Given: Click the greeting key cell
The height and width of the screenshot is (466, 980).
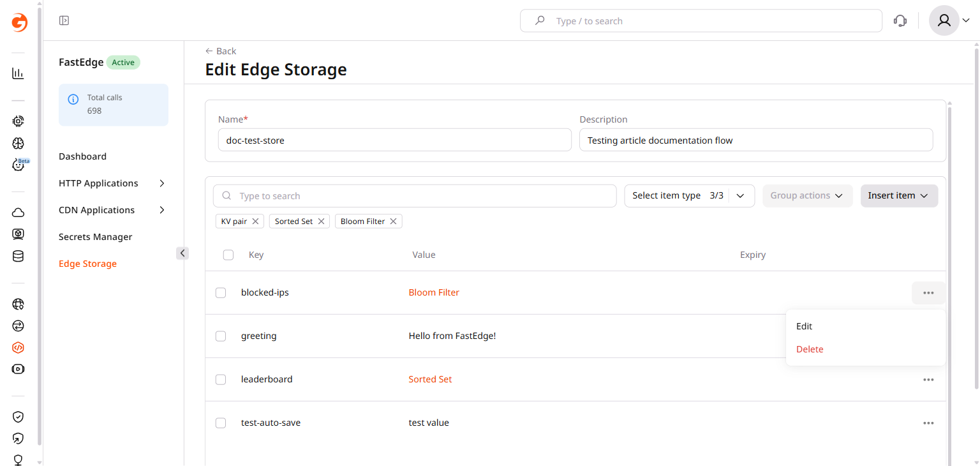Looking at the screenshot, I should (259, 336).
